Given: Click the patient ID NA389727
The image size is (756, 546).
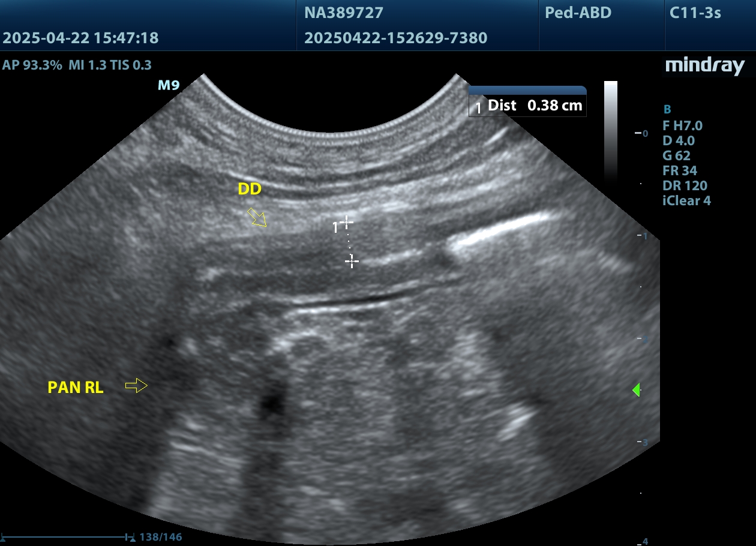Looking at the screenshot, I should [x=344, y=13].
